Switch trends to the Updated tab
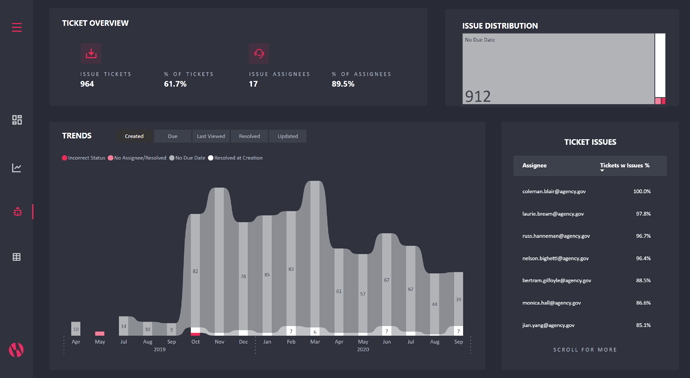 coord(288,136)
